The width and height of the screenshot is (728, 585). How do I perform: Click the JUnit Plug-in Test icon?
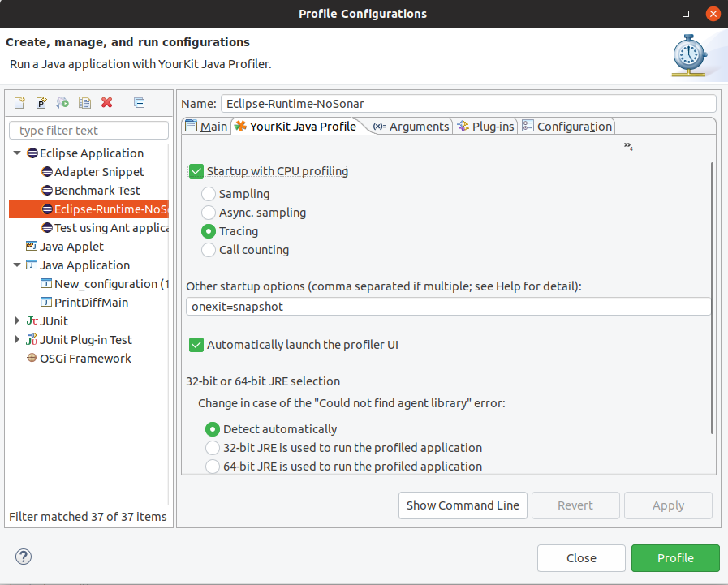coord(32,339)
